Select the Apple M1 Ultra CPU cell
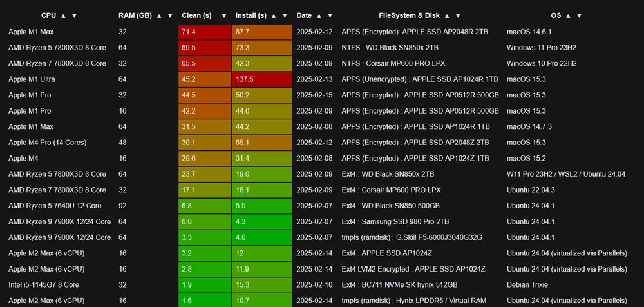The width and height of the screenshot is (644, 307). pos(32,79)
